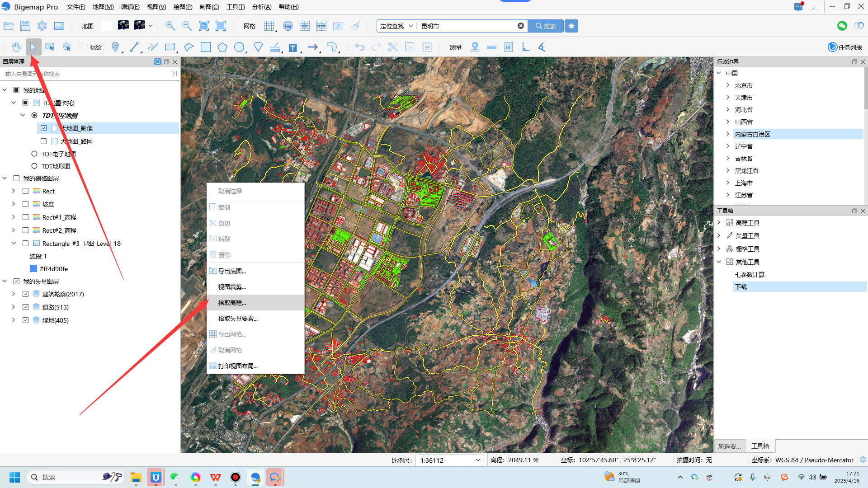Open the WGS 84 / Pseudo-Mercator link

814,460
